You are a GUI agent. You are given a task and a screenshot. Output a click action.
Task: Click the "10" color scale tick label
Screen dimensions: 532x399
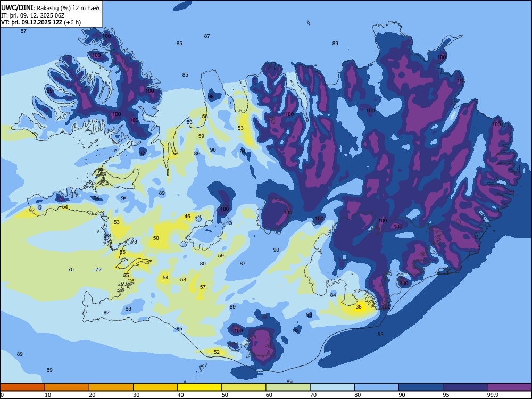[48, 395]
